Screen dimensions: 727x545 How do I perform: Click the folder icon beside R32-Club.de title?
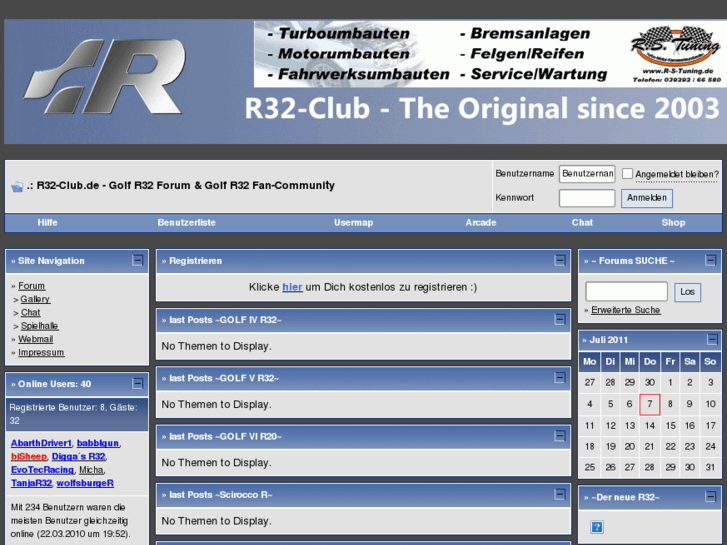tap(17, 187)
